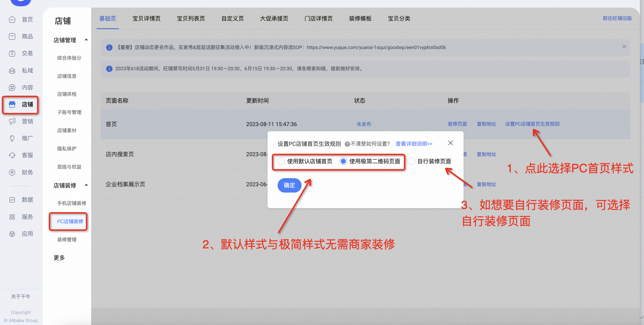Click 复制地址 in the 首页 row

point(486,124)
